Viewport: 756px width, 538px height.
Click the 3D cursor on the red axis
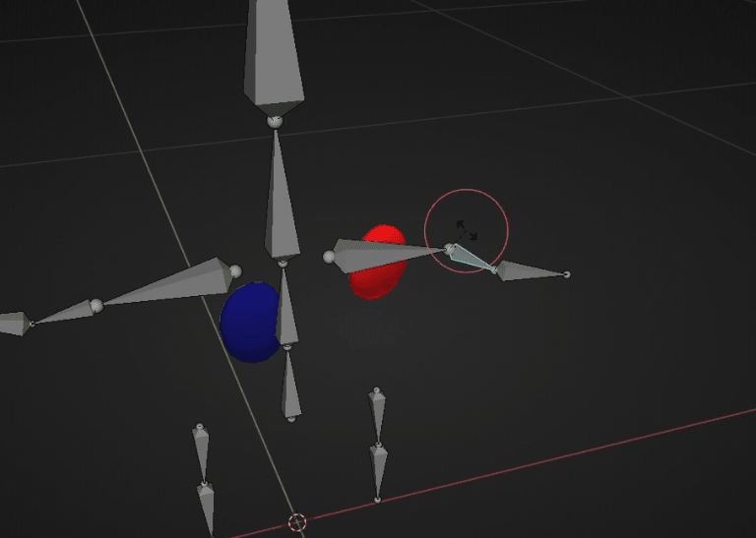coord(297,521)
